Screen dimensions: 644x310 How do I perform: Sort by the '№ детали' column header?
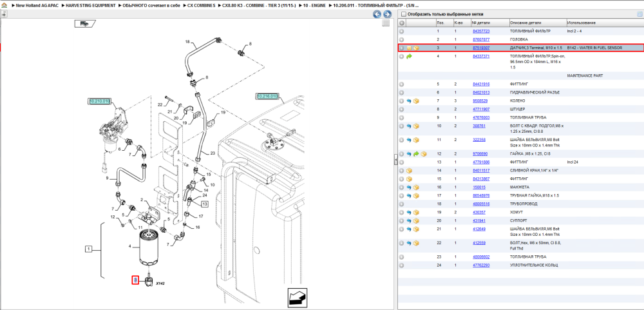(490, 23)
